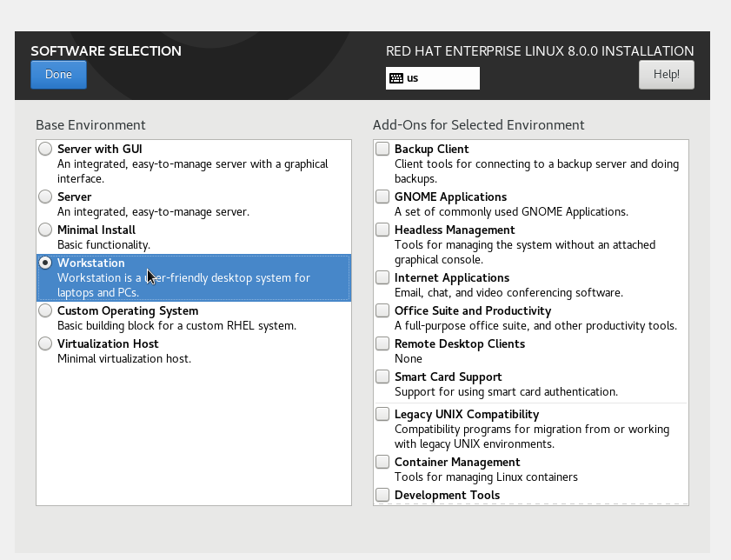Toggle the Container Management checkbox
Image resolution: width=731 pixels, height=560 pixels.
tap(382, 463)
